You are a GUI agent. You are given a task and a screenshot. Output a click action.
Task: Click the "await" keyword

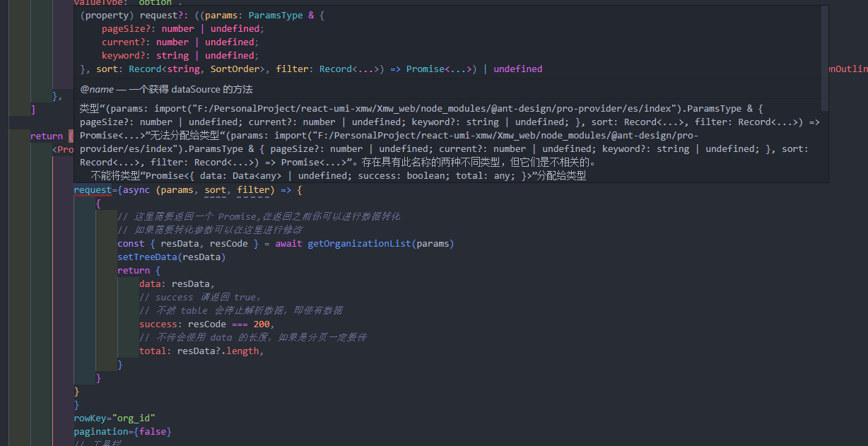(288, 243)
